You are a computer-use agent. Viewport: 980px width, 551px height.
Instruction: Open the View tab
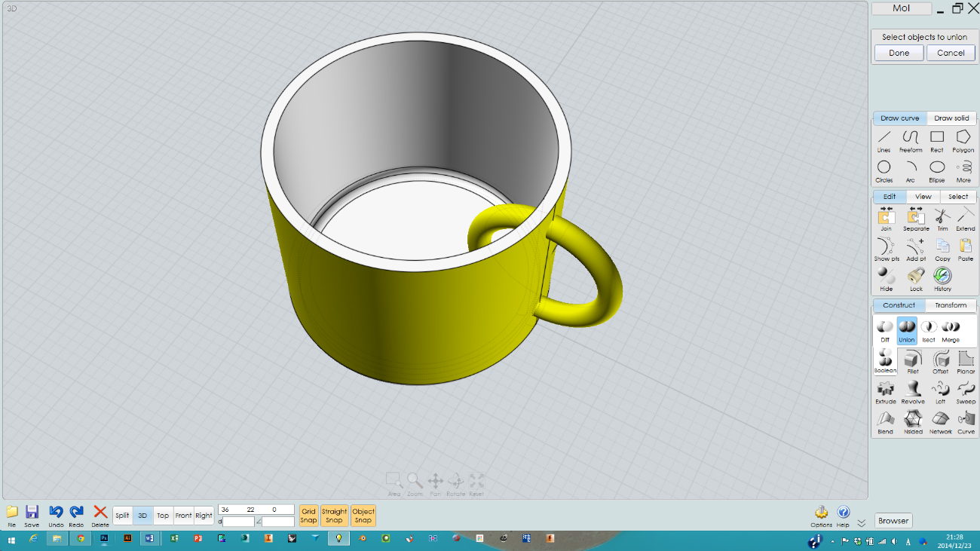(x=923, y=197)
